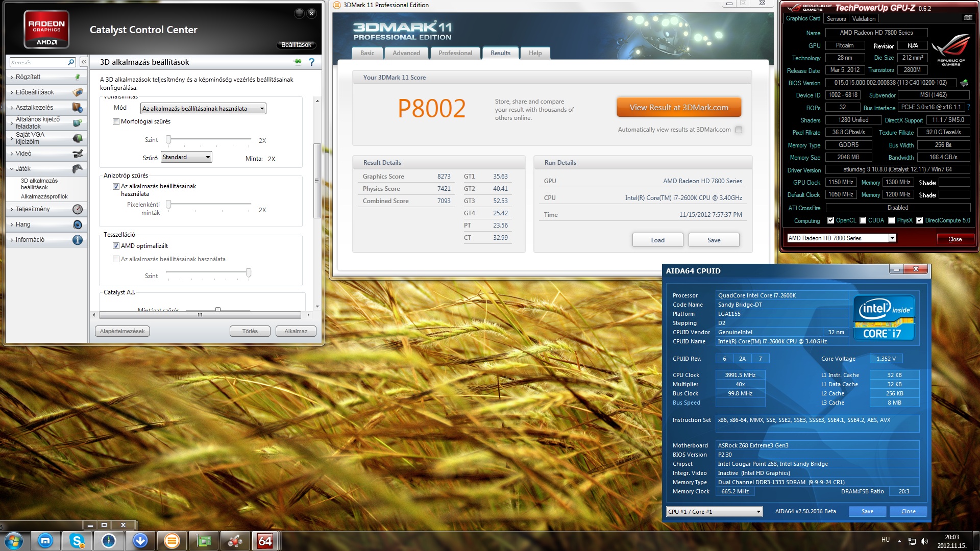Open Skype from the taskbar
Viewport: 980px width, 551px height.
coord(77,540)
